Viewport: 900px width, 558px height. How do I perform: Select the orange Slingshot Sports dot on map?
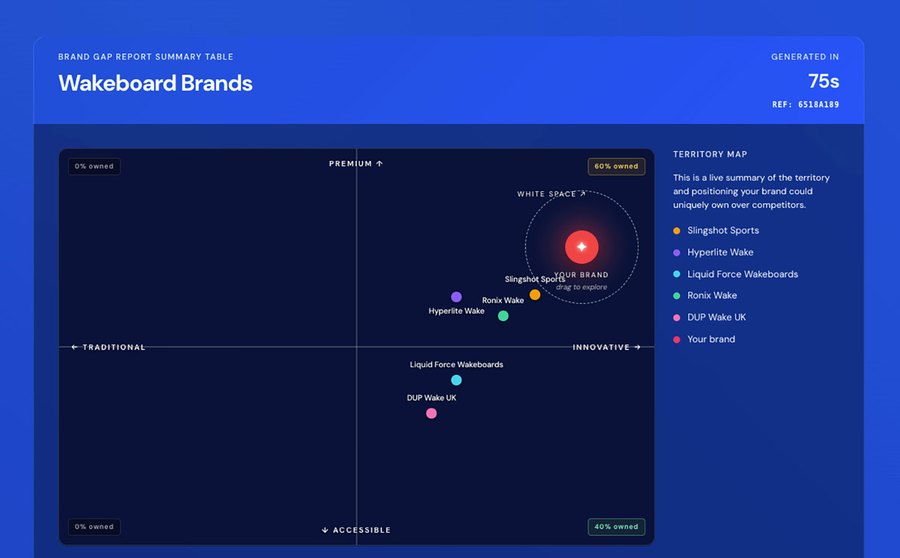coord(535,294)
